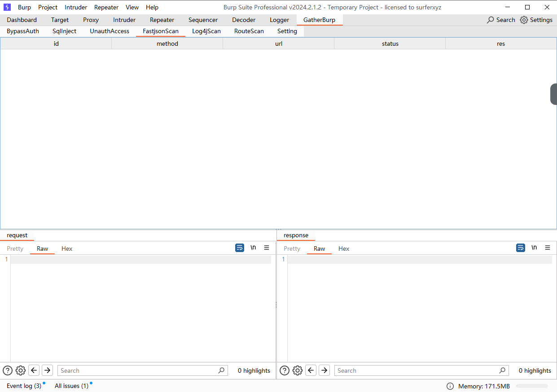
Task: Open request pane hamburger options menu
Action: (x=267, y=248)
